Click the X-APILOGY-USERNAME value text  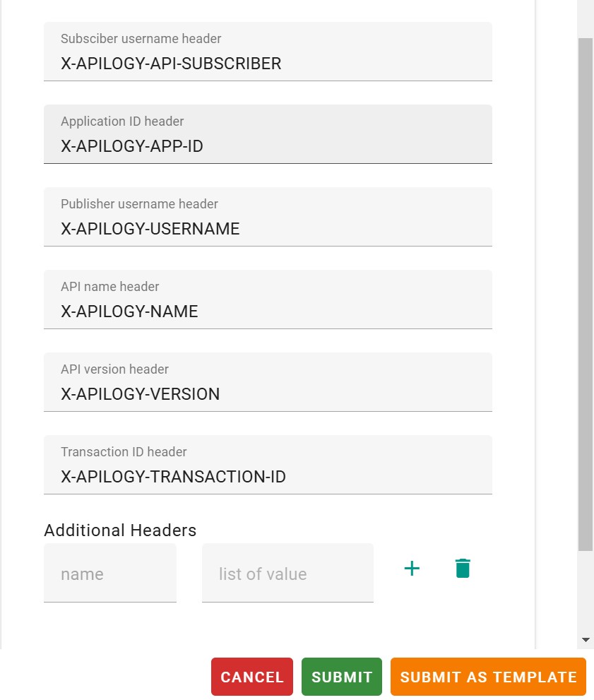tap(150, 229)
